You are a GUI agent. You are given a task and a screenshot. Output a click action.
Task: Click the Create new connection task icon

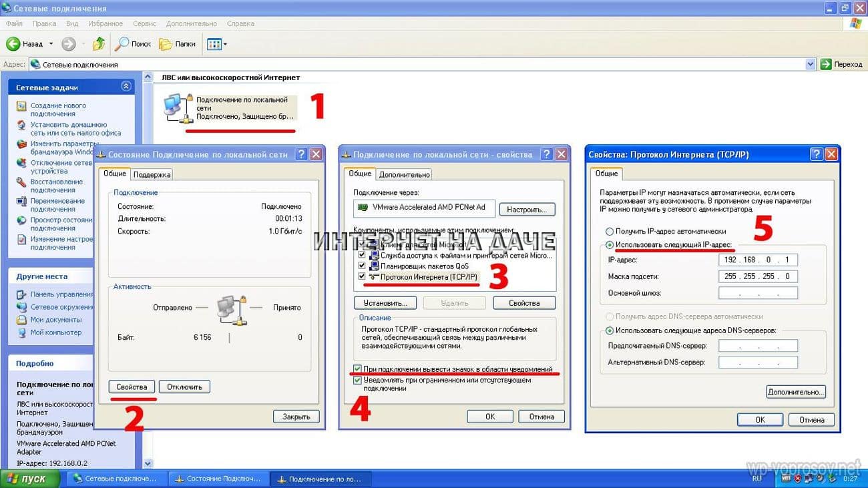(x=21, y=107)
